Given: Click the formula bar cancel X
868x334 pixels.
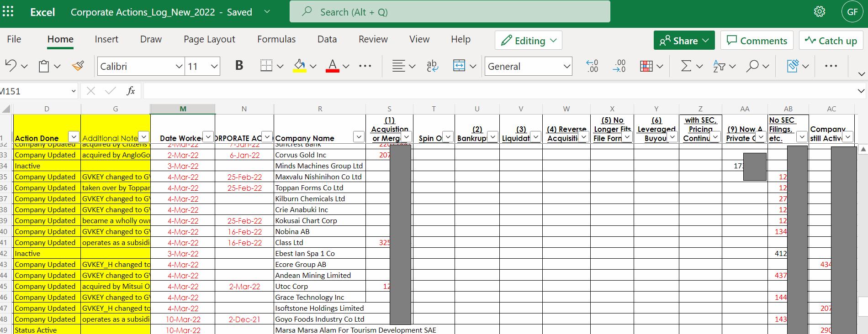Looking at the screenshot, I should click(91, 91).
